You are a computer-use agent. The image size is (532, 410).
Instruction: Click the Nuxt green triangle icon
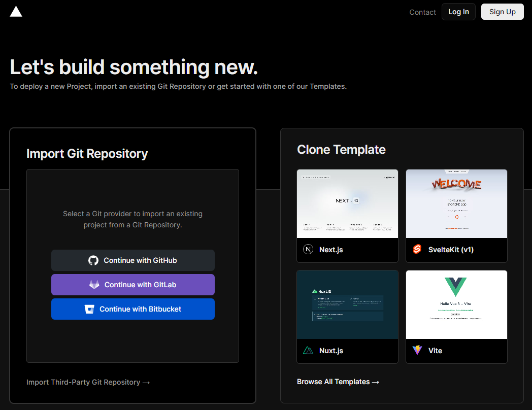pyautogui.click(x=308, y=350)
